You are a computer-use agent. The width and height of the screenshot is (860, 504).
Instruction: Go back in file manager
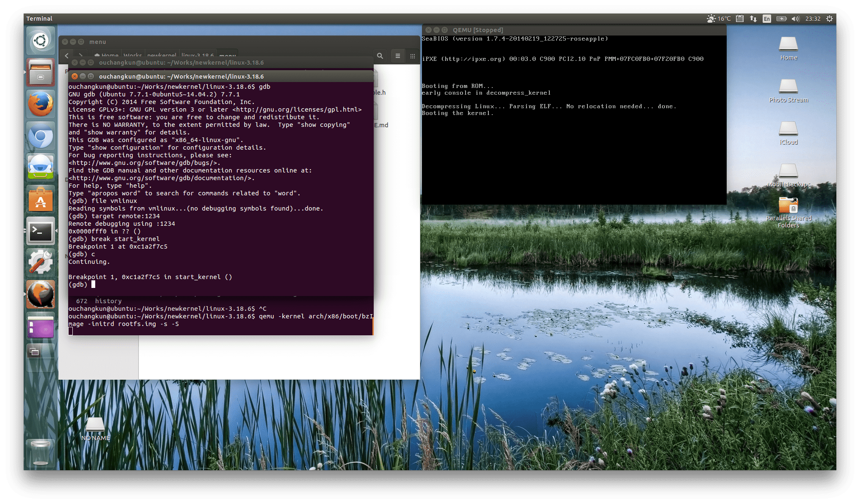tap(66, 55)
